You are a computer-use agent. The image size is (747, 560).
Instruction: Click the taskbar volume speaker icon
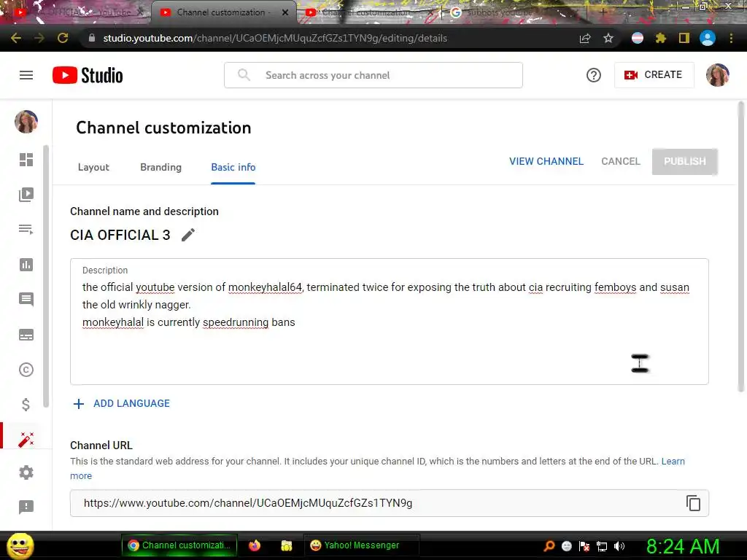619,546
